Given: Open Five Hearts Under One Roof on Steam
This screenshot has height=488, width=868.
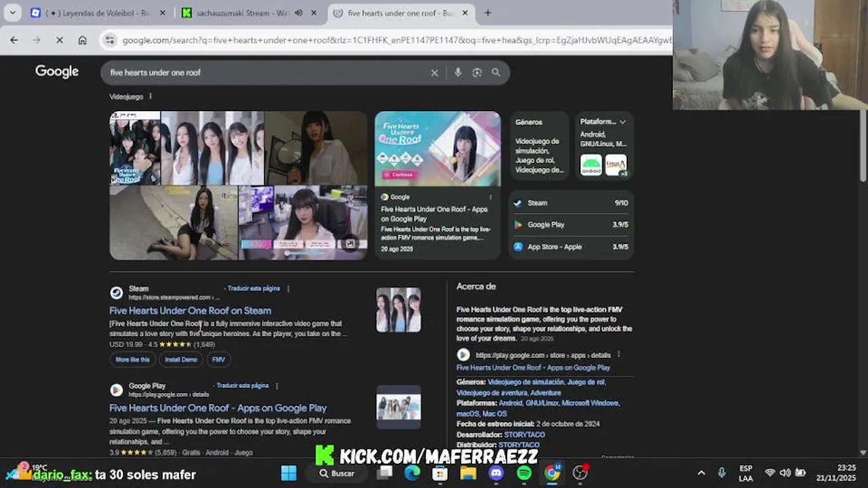Looking at the screenshot, I should [191, 310].
